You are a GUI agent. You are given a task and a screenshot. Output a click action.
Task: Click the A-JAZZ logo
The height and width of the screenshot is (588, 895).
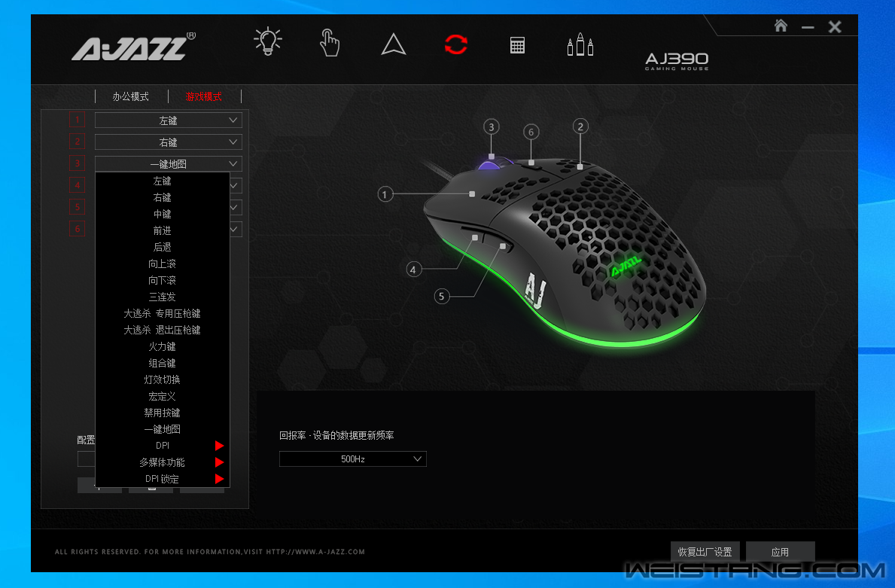tap(134, 47)
